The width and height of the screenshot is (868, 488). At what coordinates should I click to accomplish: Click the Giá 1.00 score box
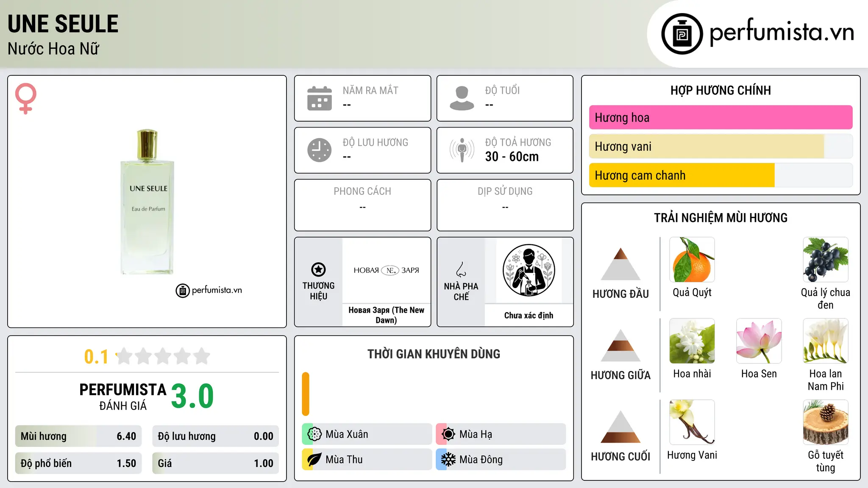click(x=215, y=463)
